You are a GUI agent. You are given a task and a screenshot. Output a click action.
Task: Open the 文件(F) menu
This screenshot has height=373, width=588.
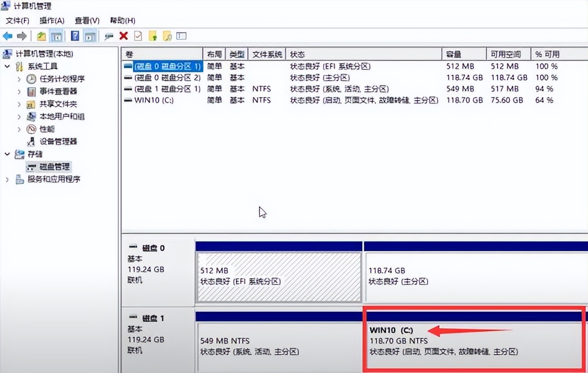17,21
